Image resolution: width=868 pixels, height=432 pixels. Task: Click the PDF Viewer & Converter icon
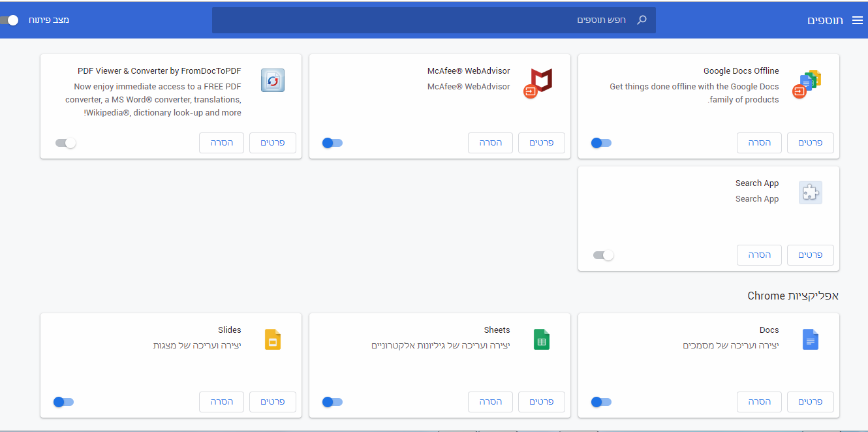pos(273,80)
